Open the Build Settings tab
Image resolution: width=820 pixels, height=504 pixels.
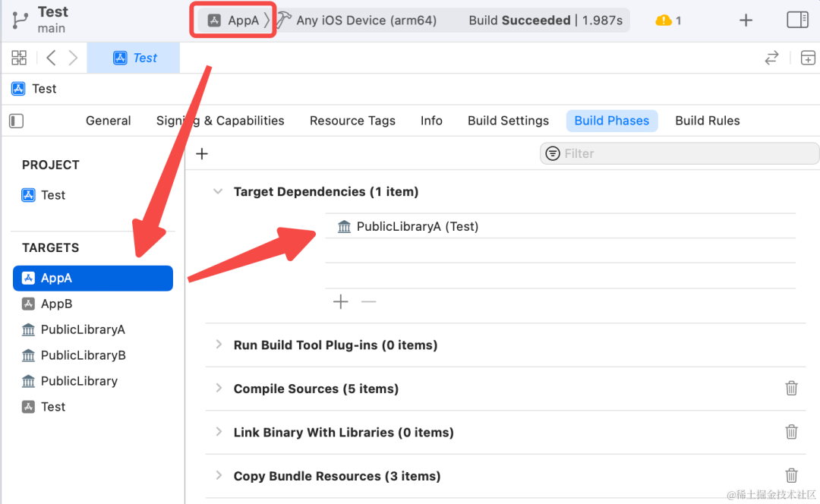pyautogui.click(x=508, y=121)
